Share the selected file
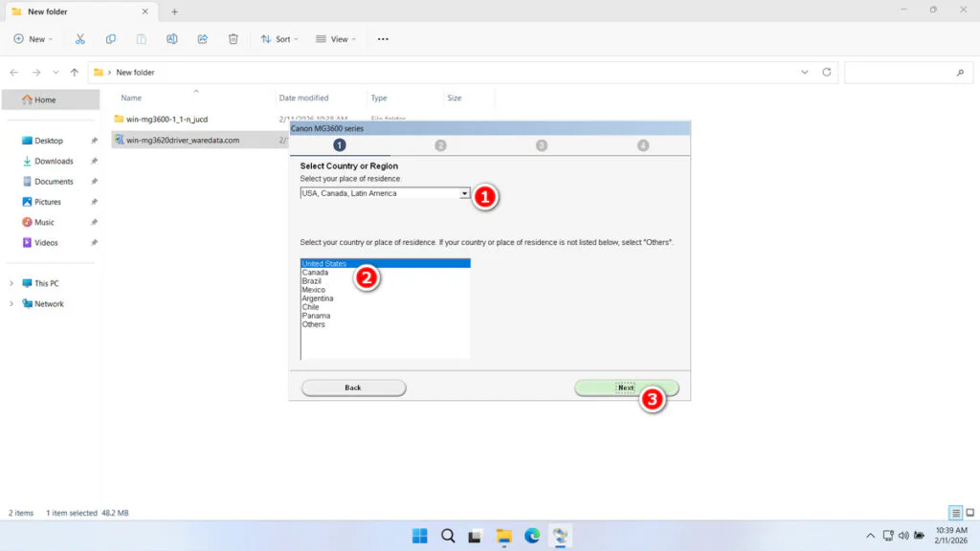Image resolution: width=980 pixels, height=551 pixels. coord(202,38)
